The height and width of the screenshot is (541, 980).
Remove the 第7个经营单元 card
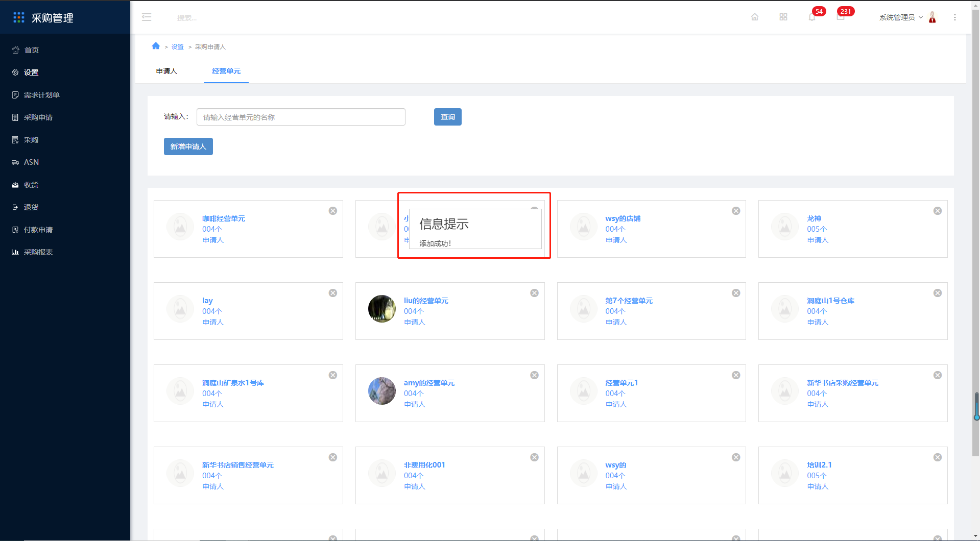pyautogui.click(x=736, y=293)
